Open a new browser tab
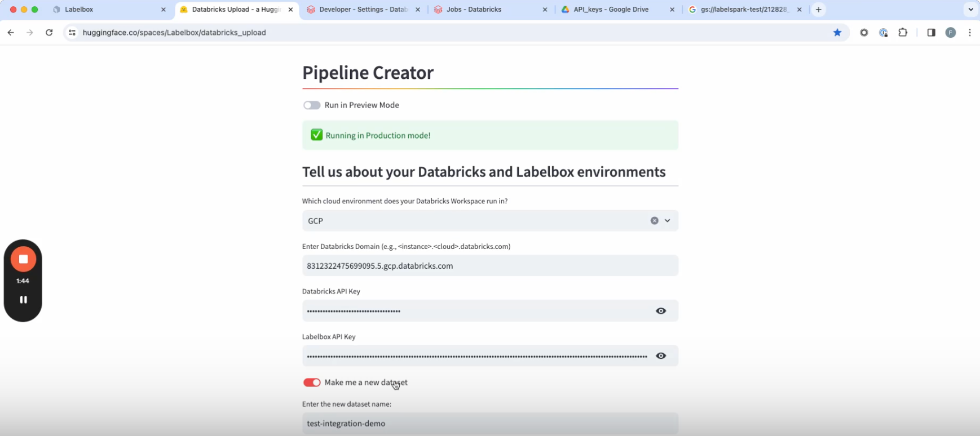The width and height of the screenshot is (980, 436). (x=819, y=10)
